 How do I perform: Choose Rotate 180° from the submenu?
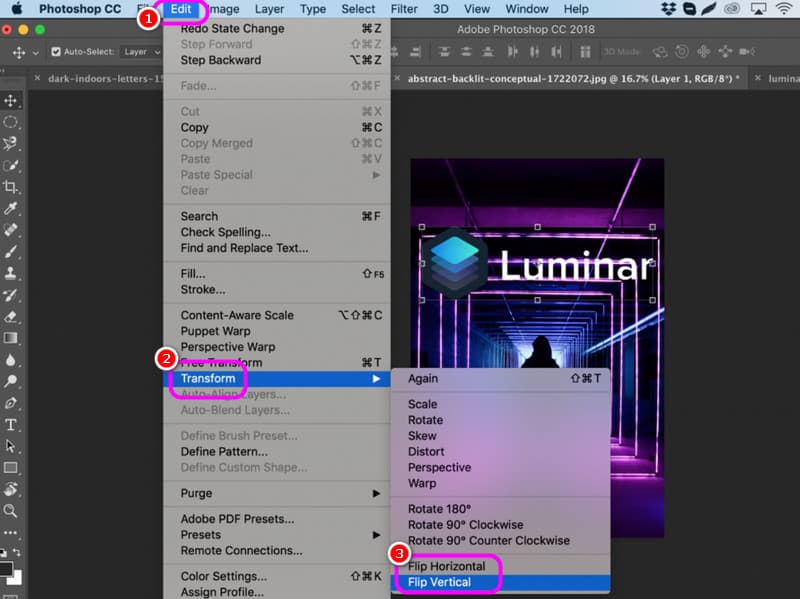click(x=439, y=509)
